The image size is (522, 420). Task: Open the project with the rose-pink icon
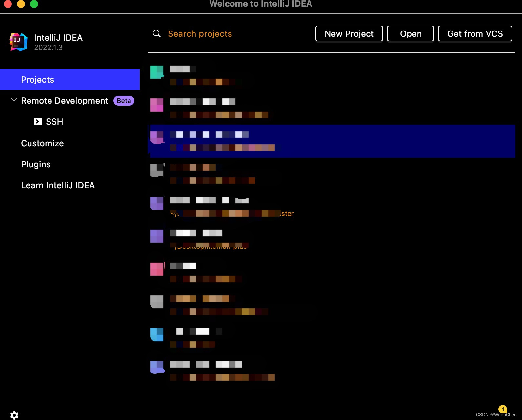click(x=331, y=272)
